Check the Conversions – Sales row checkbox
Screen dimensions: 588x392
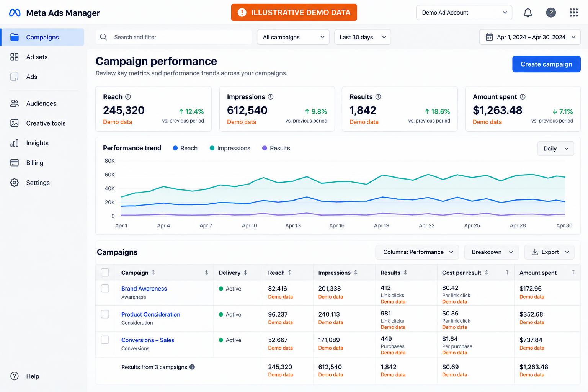pyautogui.click(x=105, y=340)
